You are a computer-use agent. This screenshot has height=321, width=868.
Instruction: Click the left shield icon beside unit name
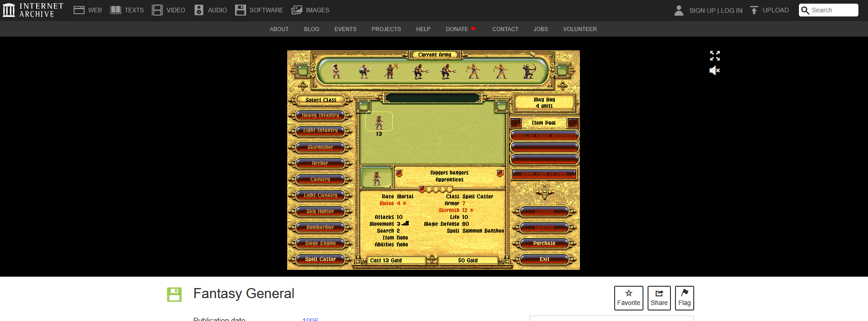[399, 173]
